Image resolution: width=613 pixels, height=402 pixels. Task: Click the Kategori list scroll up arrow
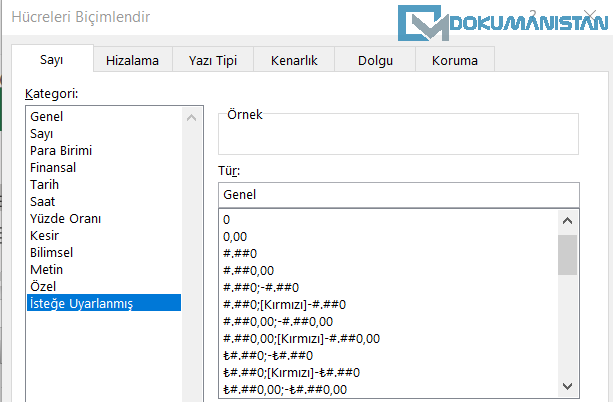[x=192, y=118]
